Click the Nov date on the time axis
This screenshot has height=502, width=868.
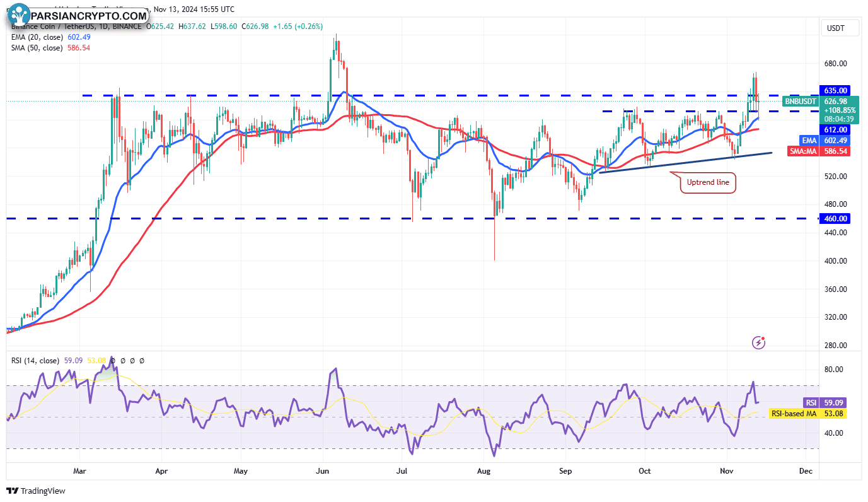point(727,470)
